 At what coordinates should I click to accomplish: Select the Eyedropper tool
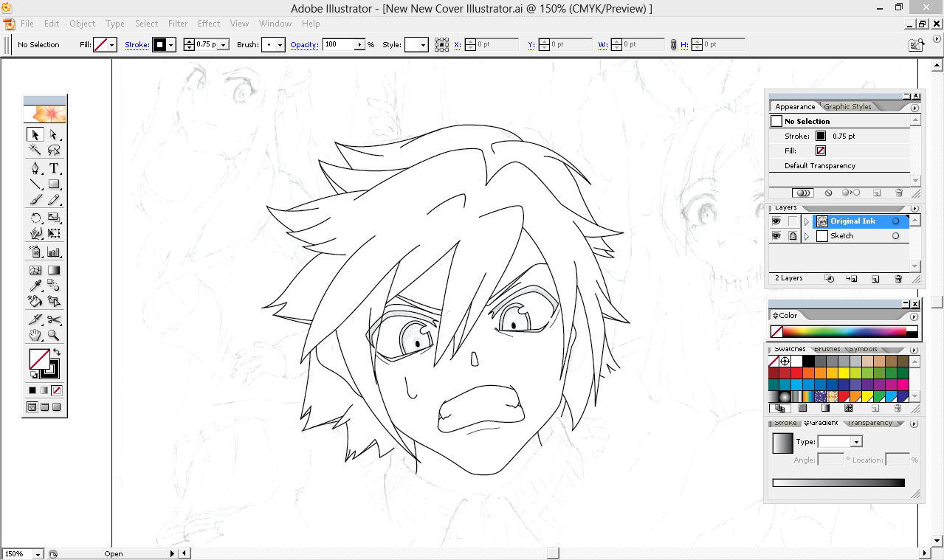[35, 286]
